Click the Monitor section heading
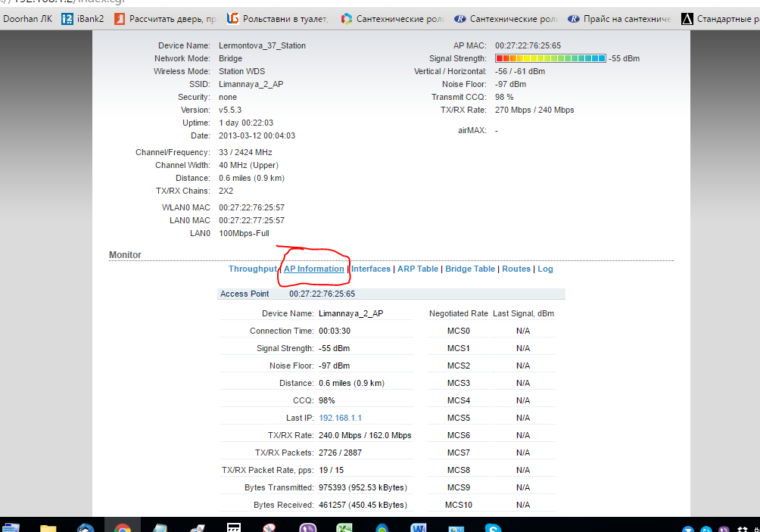Image resolution: width=760 pixels, height=532 pixels. [125, 255]
